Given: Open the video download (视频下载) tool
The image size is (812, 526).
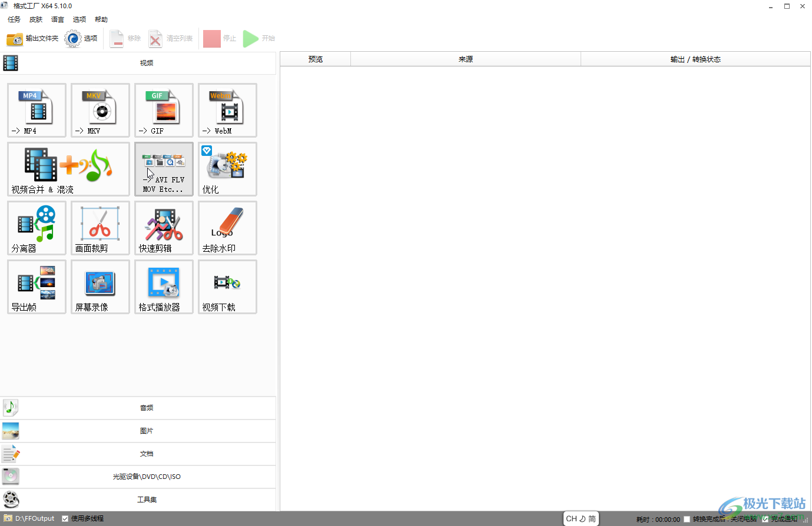Looking at the screenshot, I should (227, 287).
